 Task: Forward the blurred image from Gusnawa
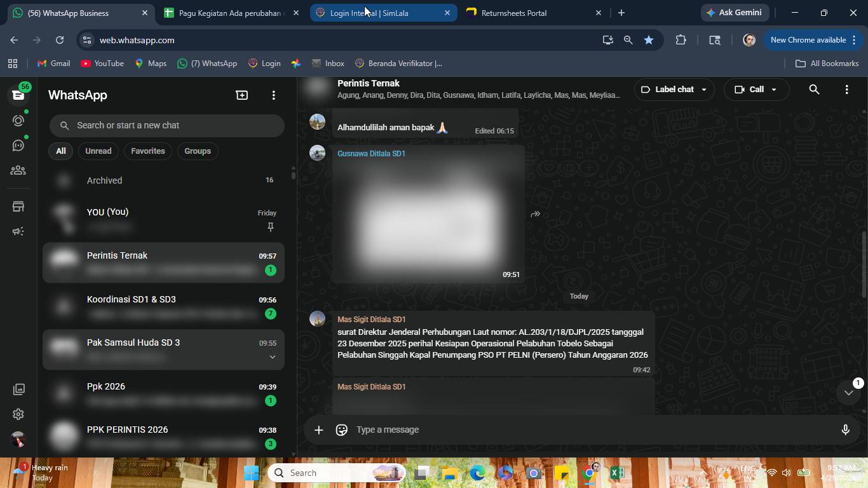536,214
